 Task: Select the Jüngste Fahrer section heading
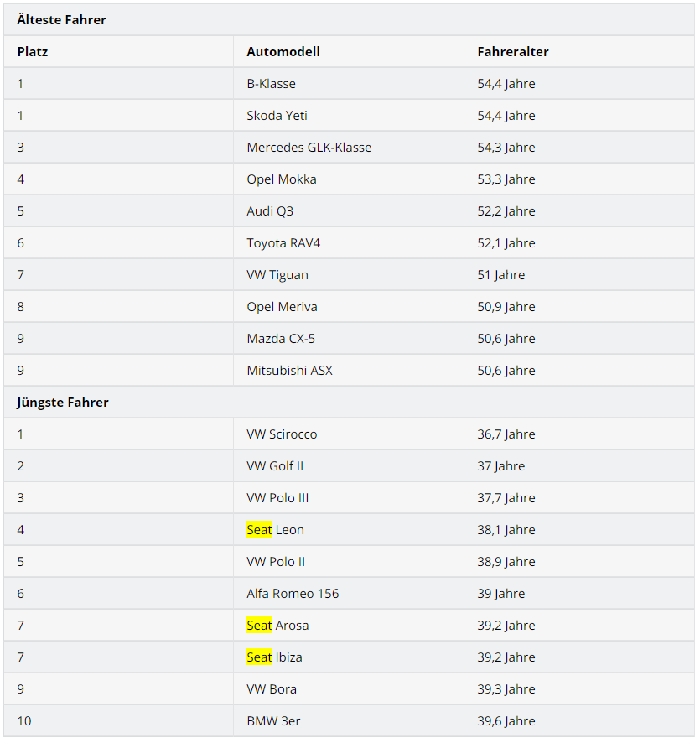pos(63,403)
